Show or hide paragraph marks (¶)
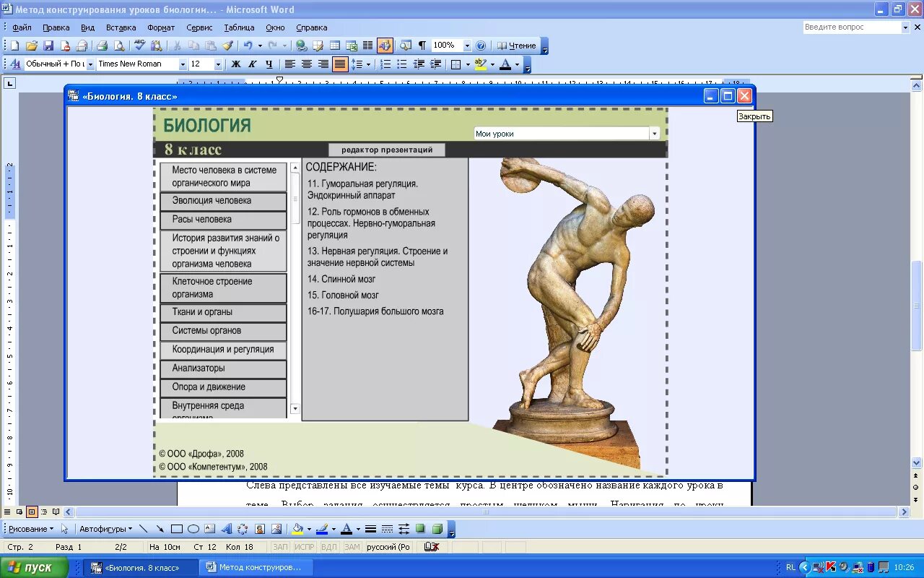This screenshot has width=924, height=578. (422, 46)
